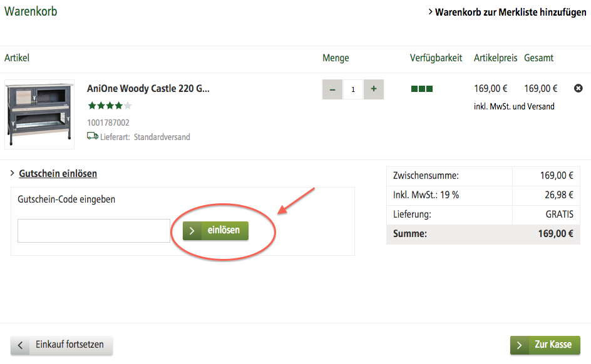Click the article number 1001787002

click(108, 123)
